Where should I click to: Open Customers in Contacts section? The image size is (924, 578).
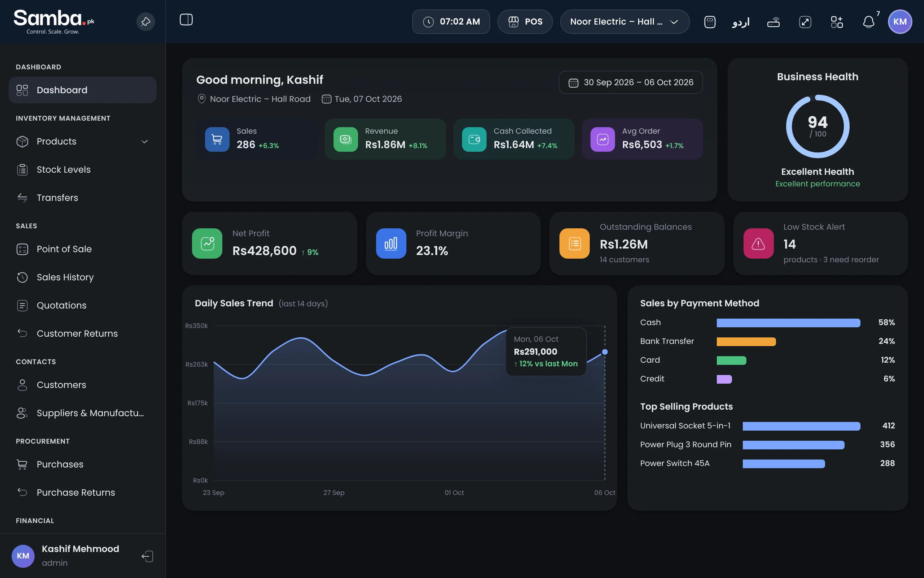click(82, 385)
